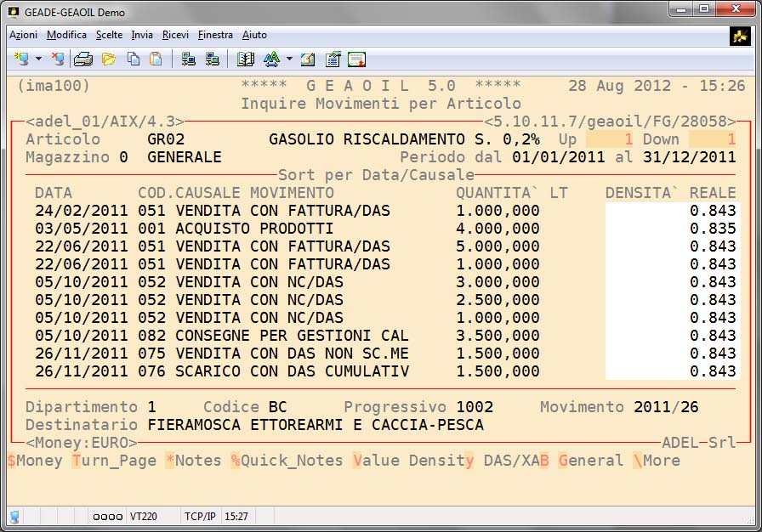Click the properties checklist toolbar icon
762x532 pixels.
click(333, 59)
